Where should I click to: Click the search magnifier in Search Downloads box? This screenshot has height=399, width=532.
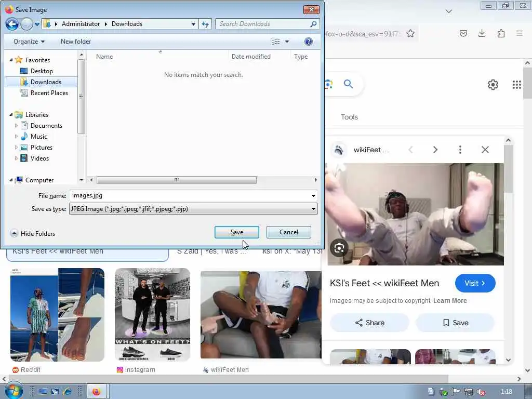(x=313, y=24)
